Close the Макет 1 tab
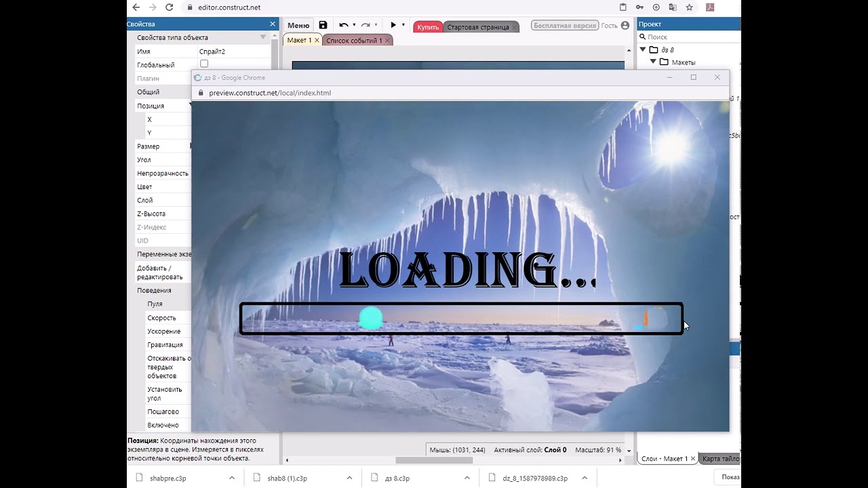 (x=317, y=41)
